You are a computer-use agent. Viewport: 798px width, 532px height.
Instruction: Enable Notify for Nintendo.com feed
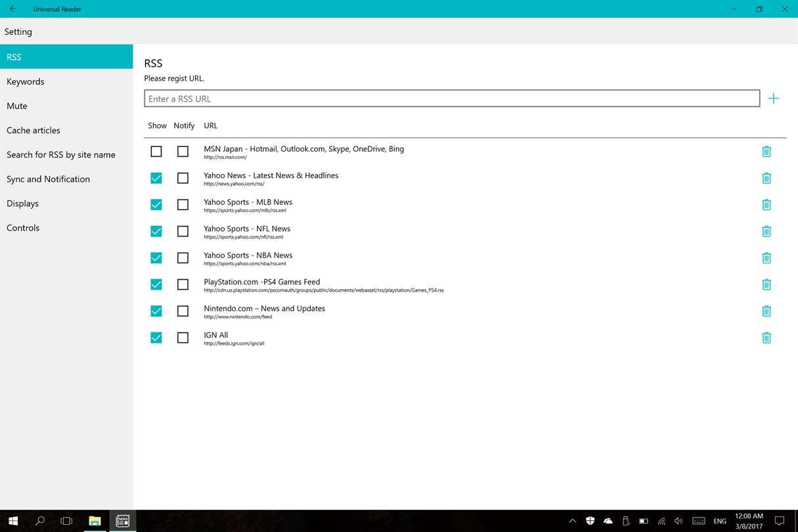point(183,311)
